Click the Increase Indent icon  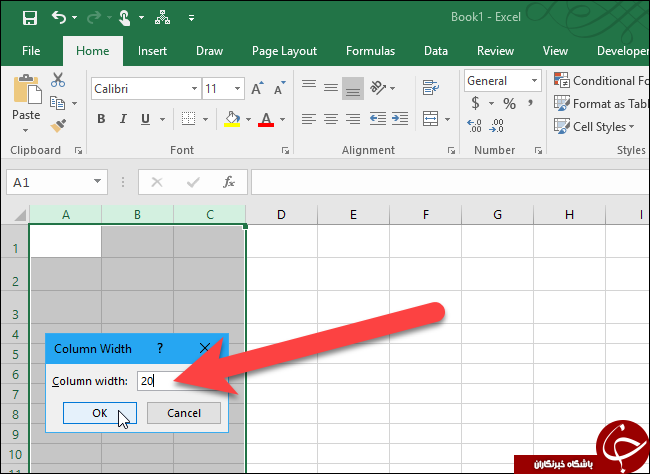(x=400, y=119)
